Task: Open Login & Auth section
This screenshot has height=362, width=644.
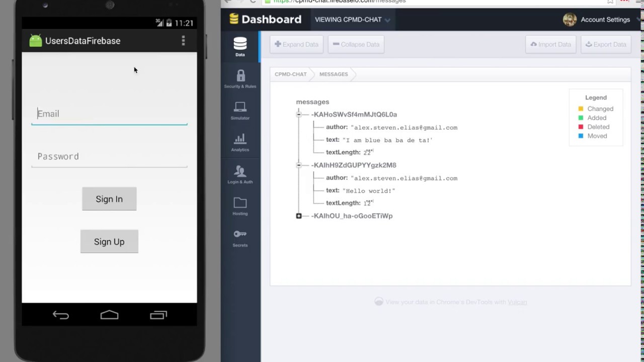Action: pyautogui.click(x=240, y=174)
